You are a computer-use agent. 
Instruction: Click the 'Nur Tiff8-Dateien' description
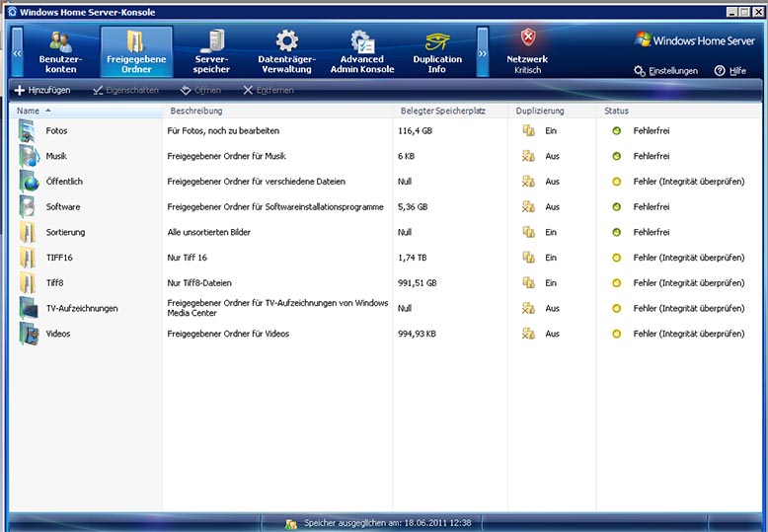click(x=199, y=283)
